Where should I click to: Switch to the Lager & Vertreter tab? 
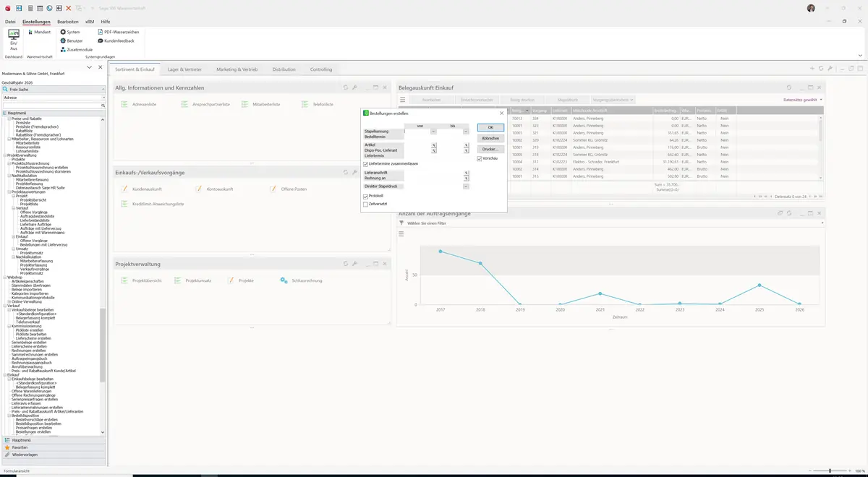[x=185, y=69]
